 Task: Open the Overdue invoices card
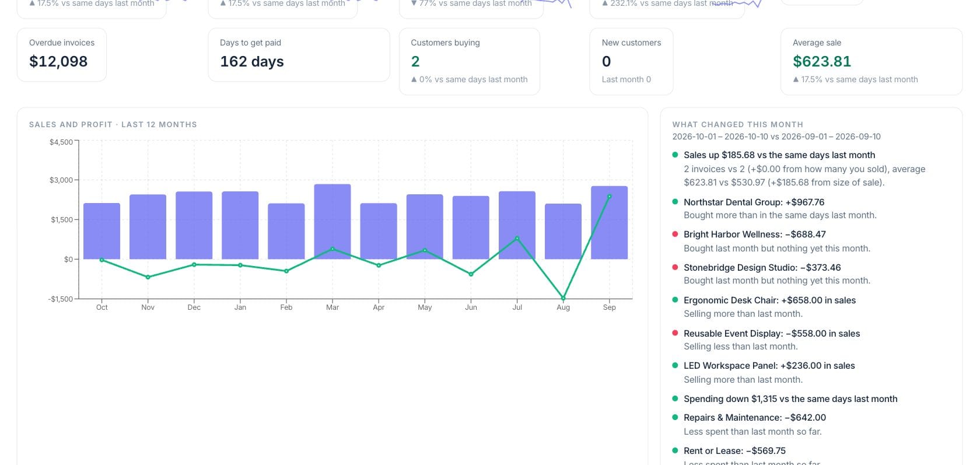[62, 55]
